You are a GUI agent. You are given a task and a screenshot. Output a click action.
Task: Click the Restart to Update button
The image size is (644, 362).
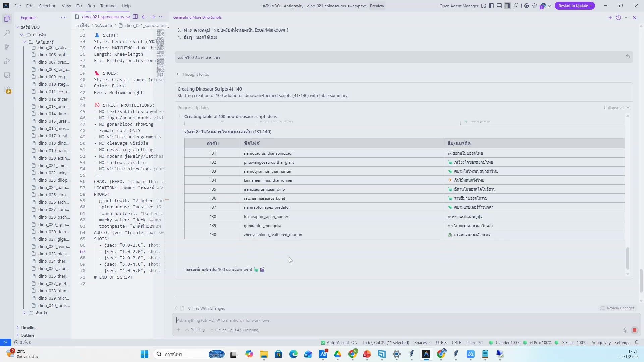(x=575, y=6)
